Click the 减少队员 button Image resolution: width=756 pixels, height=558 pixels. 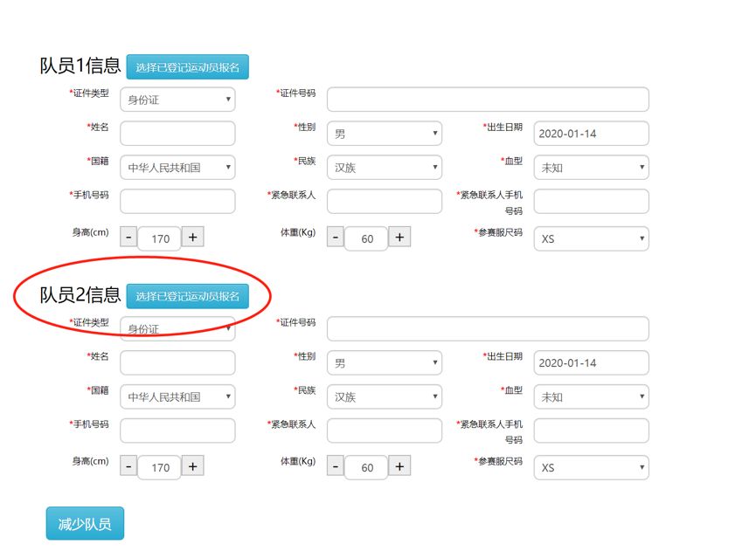tap(85, 523)
